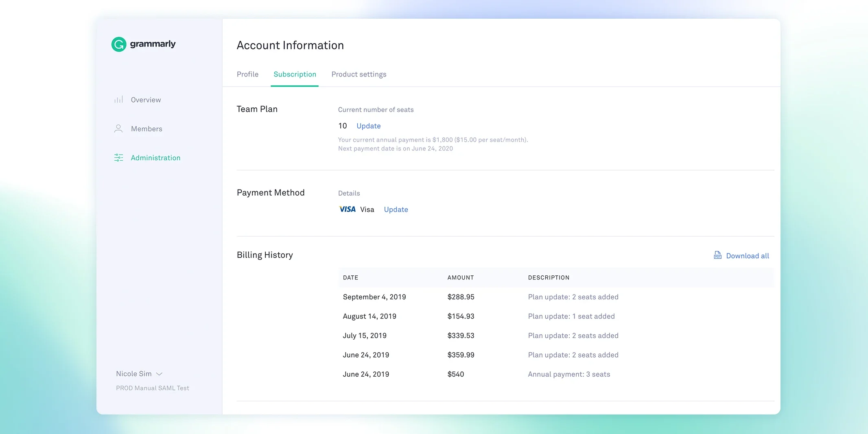The height and width of the screenshot is (434, 868).
Task: Click the Grammarly logo icon
Action: click(x=119, y=44)
